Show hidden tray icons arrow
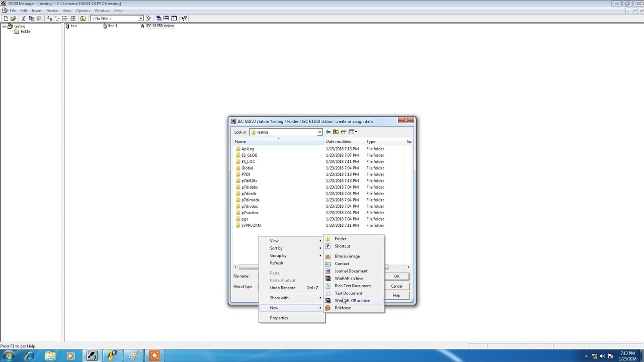Screen dimensions: 644x362 586,356
